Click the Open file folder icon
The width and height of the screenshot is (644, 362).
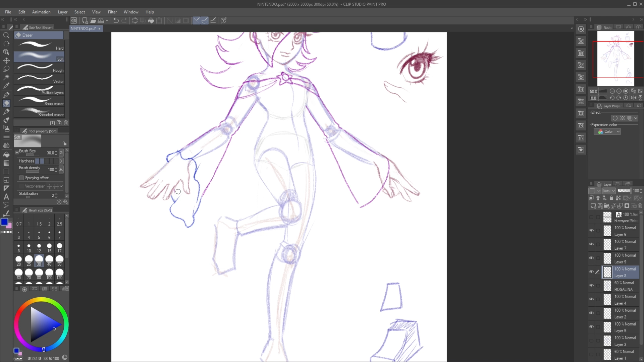point(93,20)
